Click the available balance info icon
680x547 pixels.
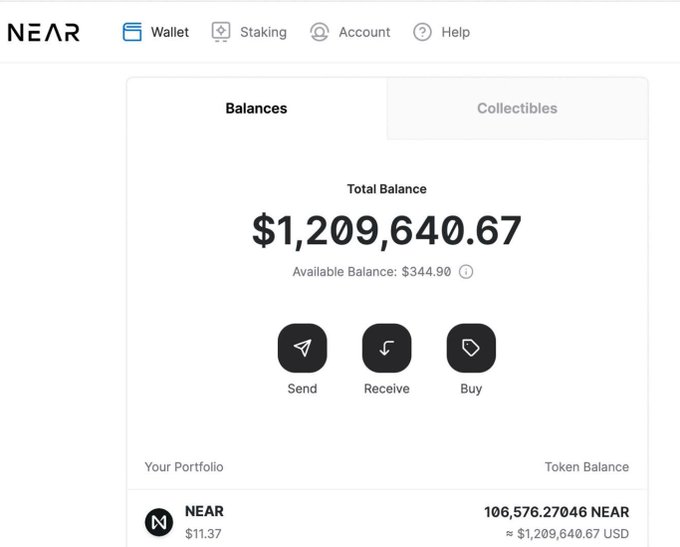point(466,272)
